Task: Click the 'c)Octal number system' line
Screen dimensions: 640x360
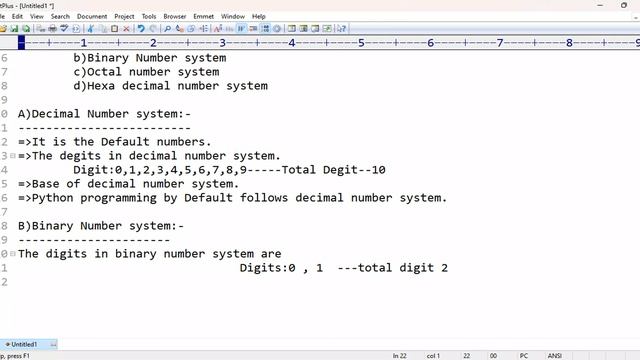Action: [146, 72]
